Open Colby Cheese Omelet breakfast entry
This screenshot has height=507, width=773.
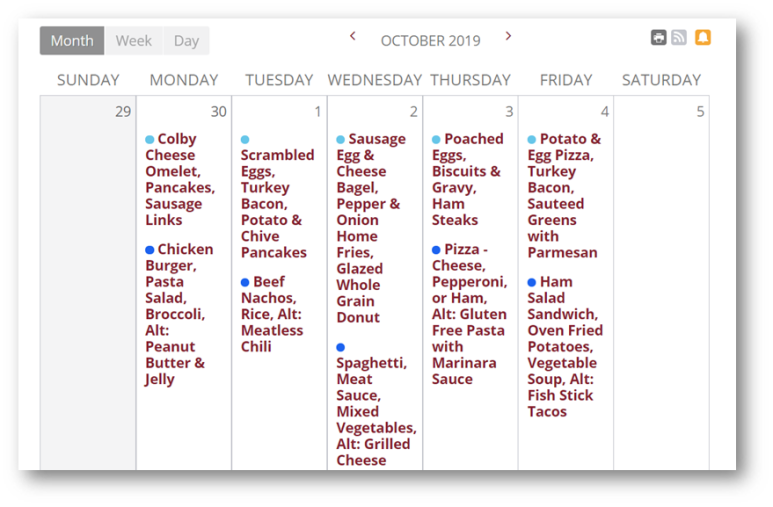(x=180, y=180)
